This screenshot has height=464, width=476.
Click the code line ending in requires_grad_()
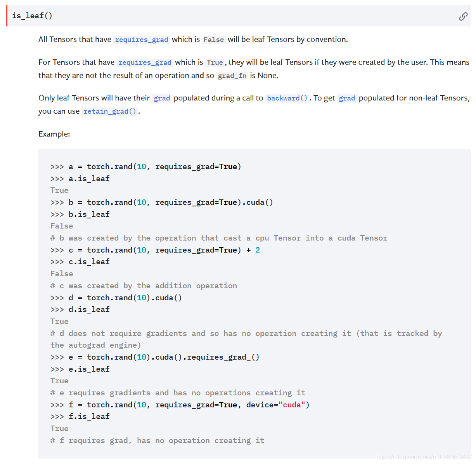coord(164,357)
